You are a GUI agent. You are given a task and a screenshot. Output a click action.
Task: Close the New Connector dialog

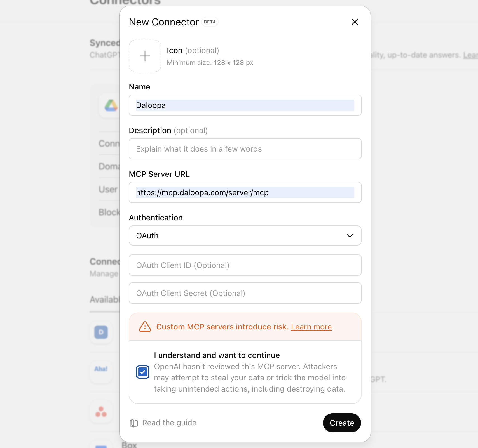point(355,22)
